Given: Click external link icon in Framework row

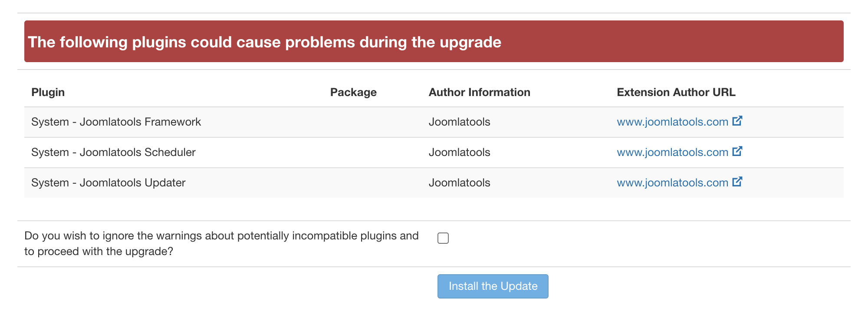Looking at the screenshot, I should pyautogui.click(x=737, y=121).
